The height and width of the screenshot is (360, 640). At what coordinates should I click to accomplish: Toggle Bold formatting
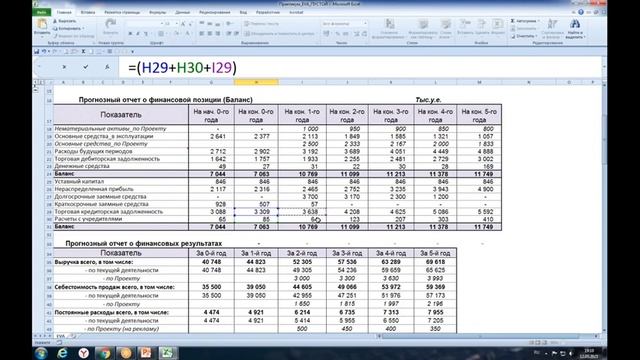[x=131, y=34]
